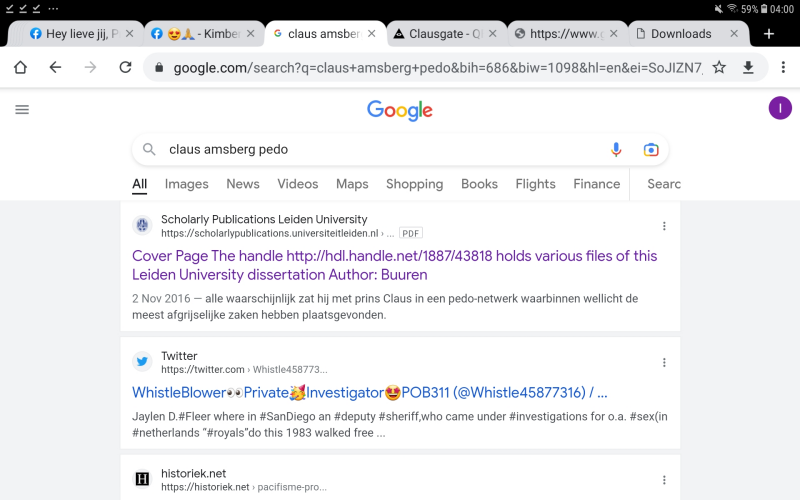Reload the page with refresh icon
Screen dimensions: 800x500
(126, 67)
